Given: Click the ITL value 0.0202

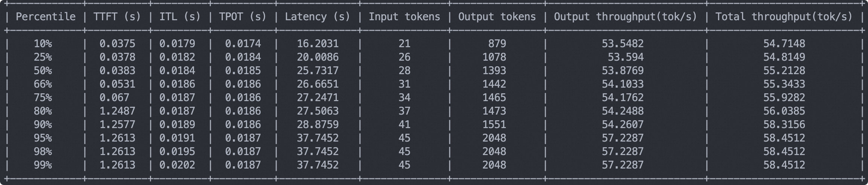Looking at the screenshot, I should (x=177, y=165).
